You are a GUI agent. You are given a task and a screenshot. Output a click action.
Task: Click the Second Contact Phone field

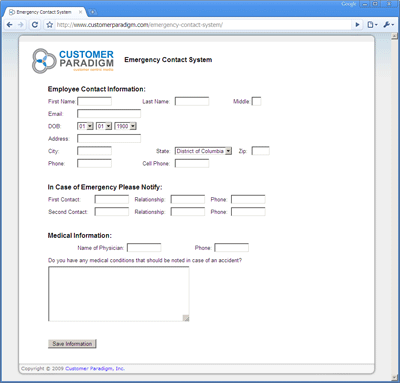pos(248,212)
